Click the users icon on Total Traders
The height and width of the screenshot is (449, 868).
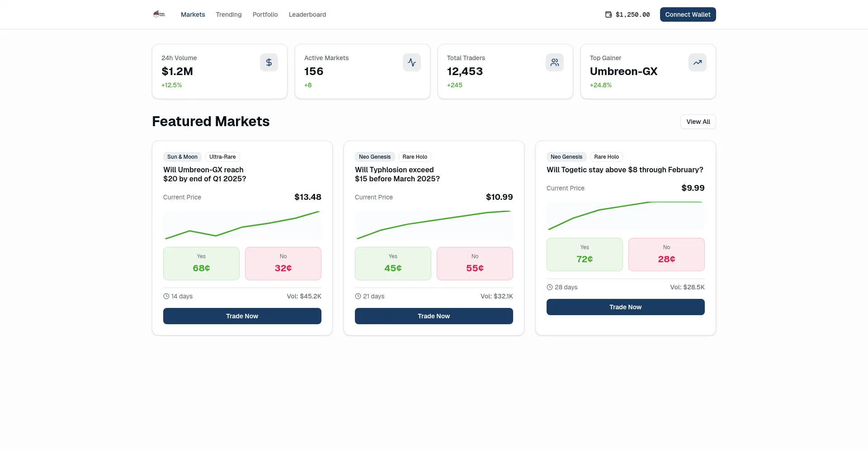554,62
